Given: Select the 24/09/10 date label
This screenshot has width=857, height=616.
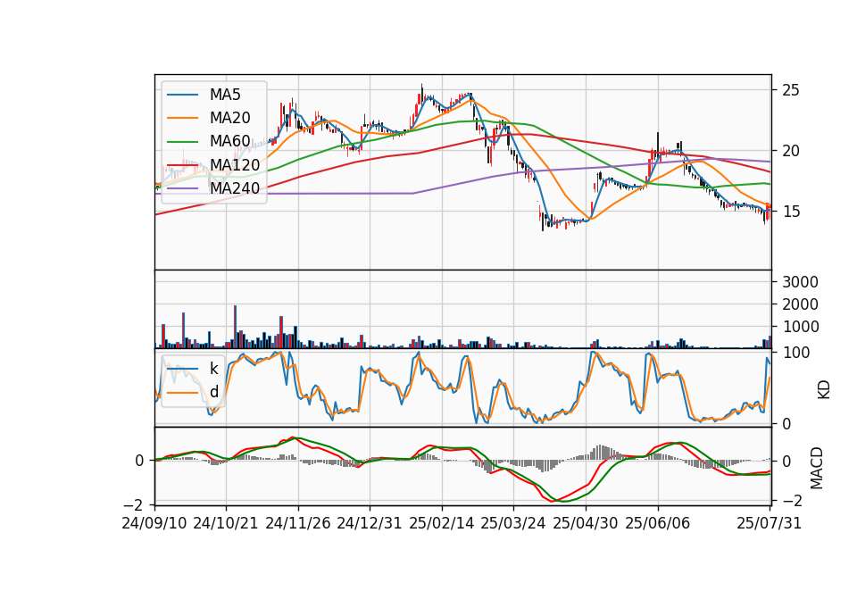Looking at the screenshot, I should [154, 523].
